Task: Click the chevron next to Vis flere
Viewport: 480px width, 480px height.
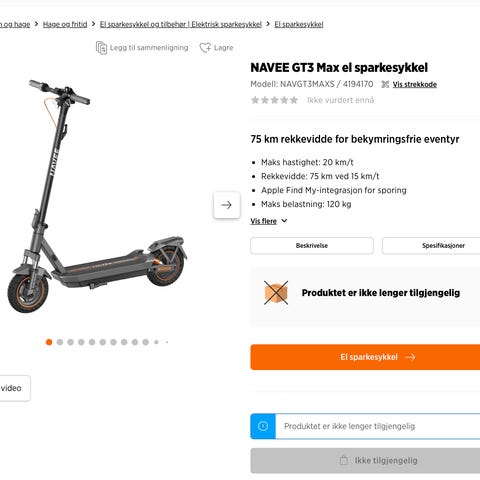Action: click(284, 221)
